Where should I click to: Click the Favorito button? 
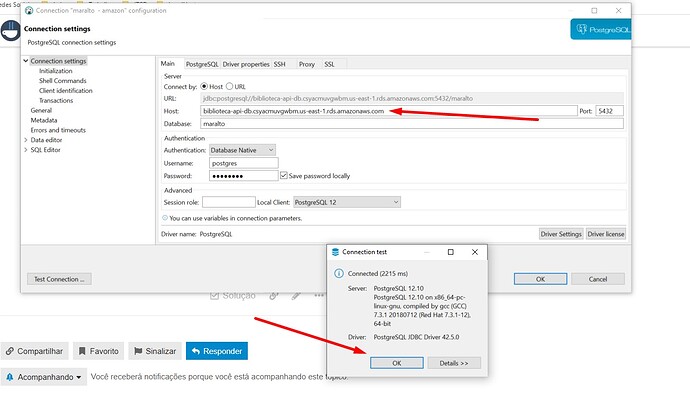click(x=99, y=351)
